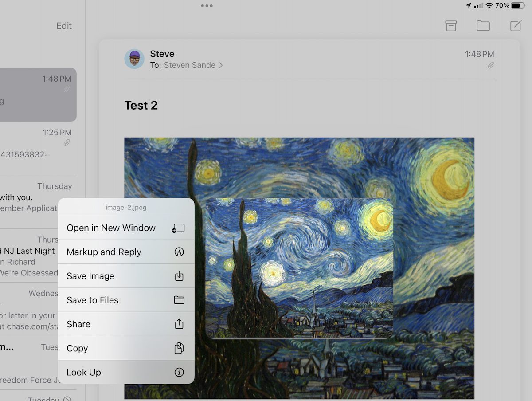Image resolution: width=532 pixels, height=401 pixels.
Task: Tap the Compose new message icon
Action: pyautogui.click(x=516, y=26)
